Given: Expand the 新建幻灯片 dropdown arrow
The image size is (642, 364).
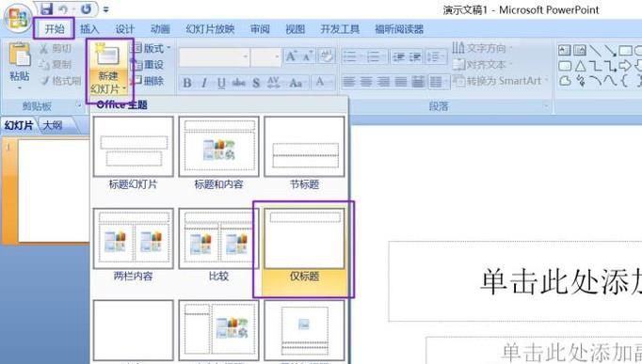Looking at the screenshot, I should click(123, 88).
